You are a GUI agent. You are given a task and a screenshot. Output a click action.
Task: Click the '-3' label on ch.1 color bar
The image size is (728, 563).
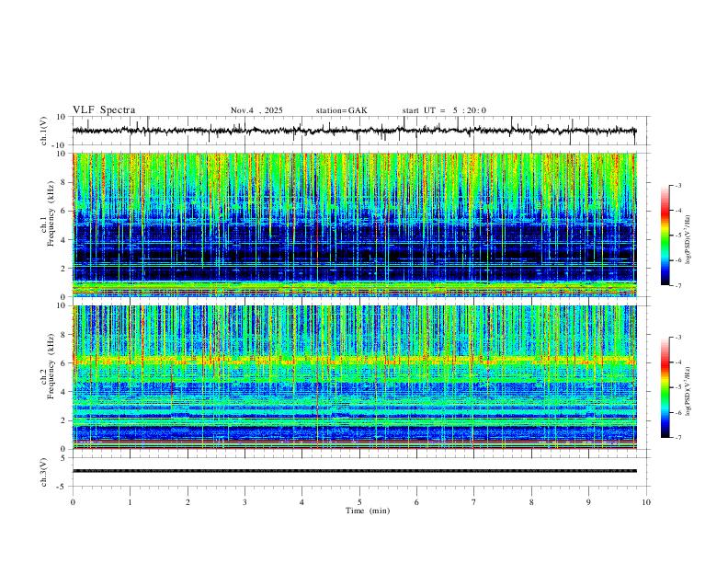pyautogui.click(x=677, y=185)
